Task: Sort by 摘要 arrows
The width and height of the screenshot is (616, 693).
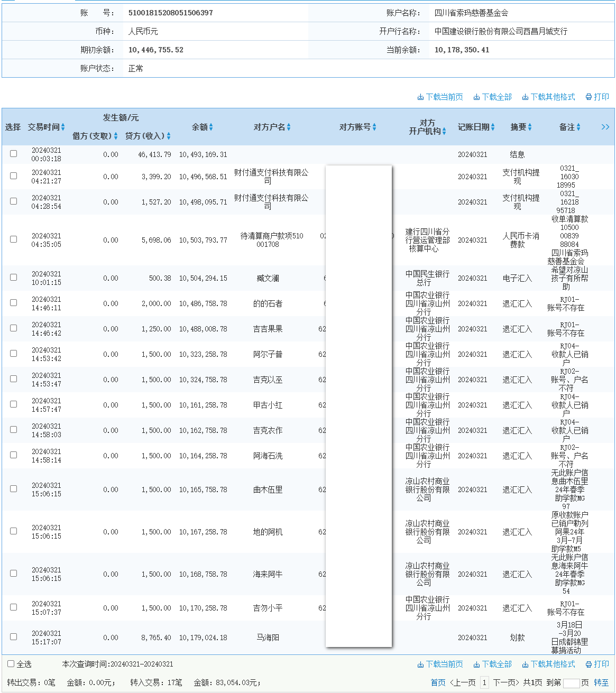Action: tap(530, 127)
